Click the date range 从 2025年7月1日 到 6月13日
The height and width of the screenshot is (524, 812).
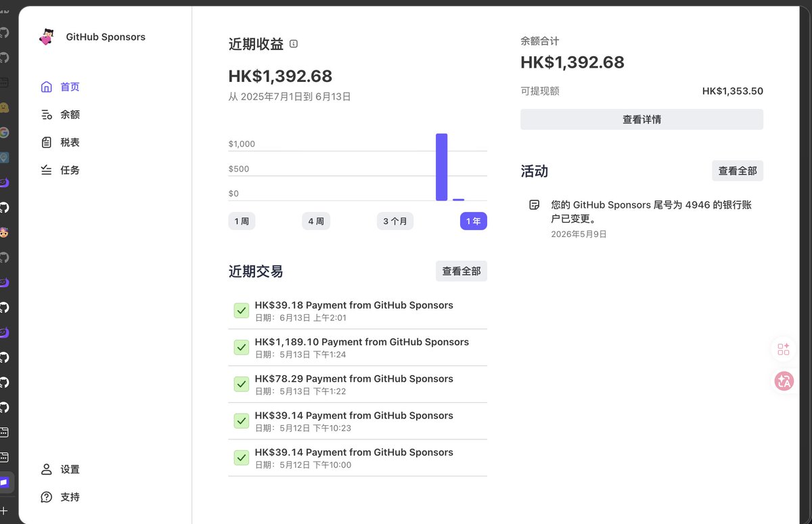pyautogui.click(x=290, y=97)
